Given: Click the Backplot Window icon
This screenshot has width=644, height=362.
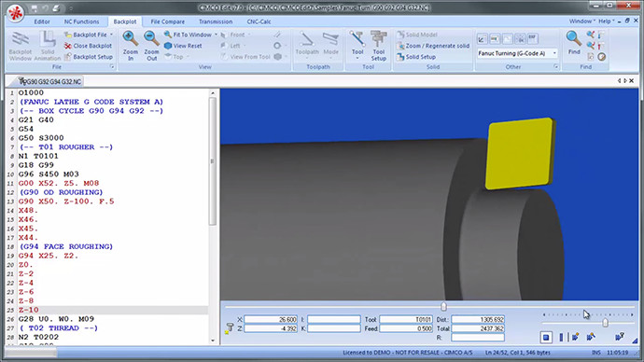Looking at the screenshot, I should [x=20, y=46].
